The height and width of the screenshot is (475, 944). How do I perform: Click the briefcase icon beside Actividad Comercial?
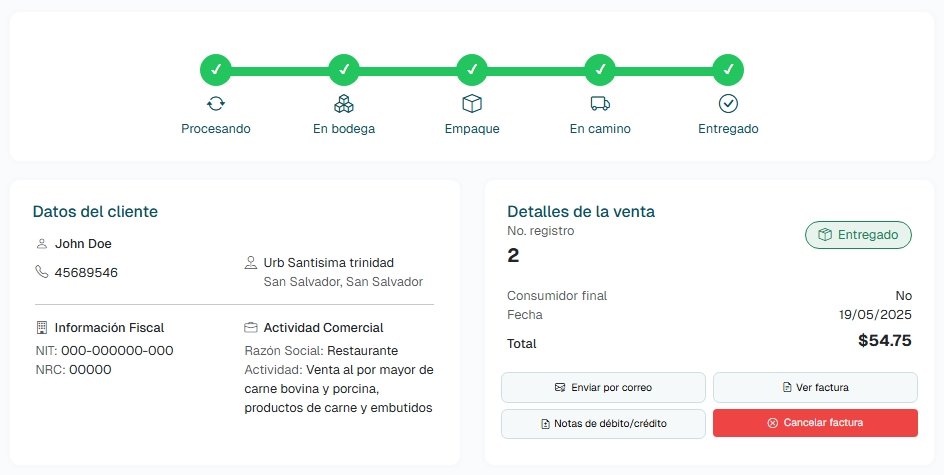coord(251,327)
